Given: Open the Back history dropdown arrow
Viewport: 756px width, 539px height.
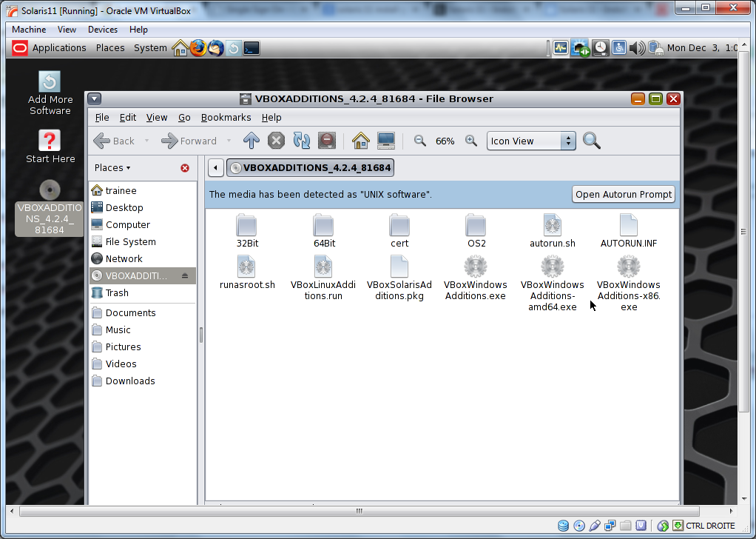Looking at the screenshot, I should (146, 141).
